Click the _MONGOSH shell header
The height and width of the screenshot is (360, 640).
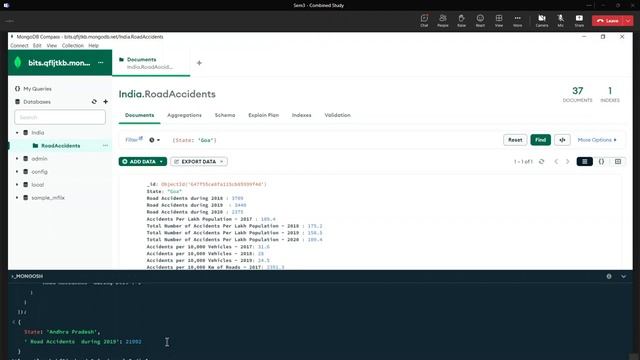pyautogui.click(x=27, y=276)
